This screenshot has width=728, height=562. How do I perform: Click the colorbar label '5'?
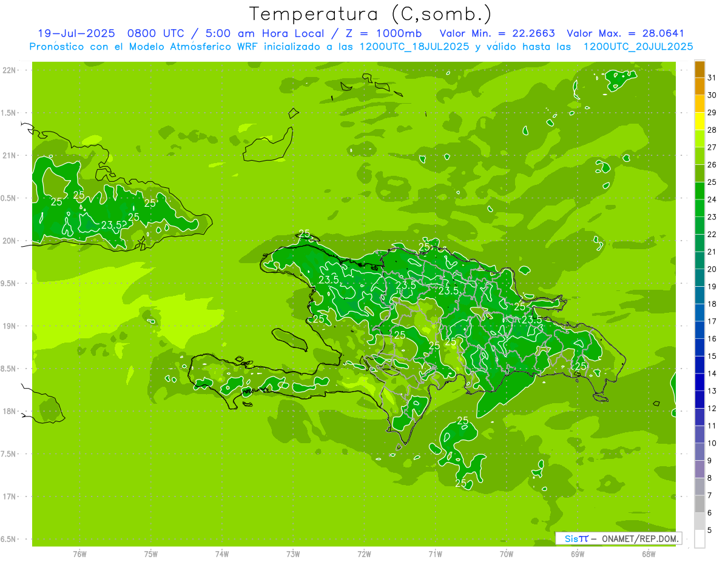pyautogui.click(x=710, y=530)
